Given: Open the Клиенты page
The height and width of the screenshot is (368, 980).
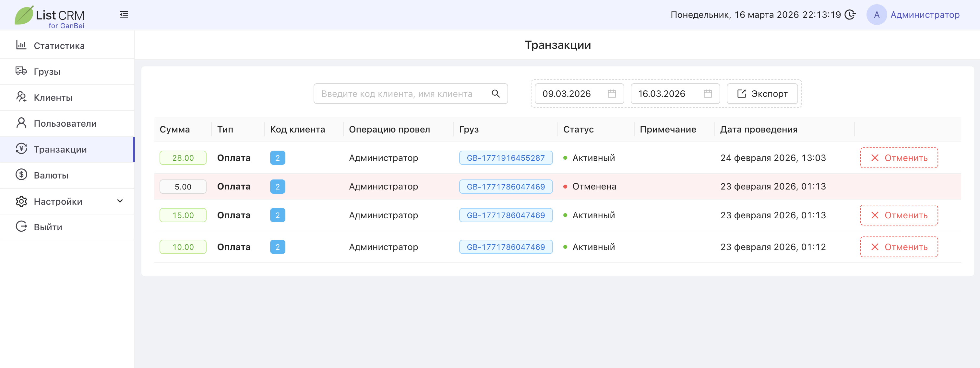Looking at the screenshot, I should pos(53,97).
